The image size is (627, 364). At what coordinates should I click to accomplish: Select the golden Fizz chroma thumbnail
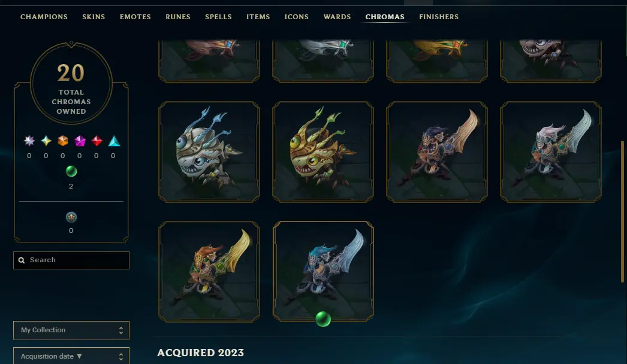(323, 152)
